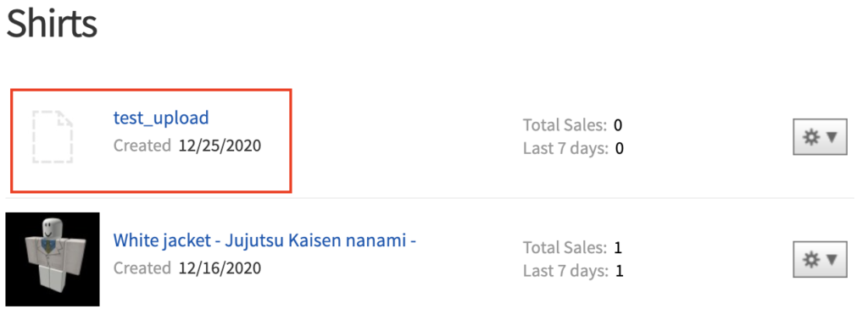The height and width of the screenshot is (320, 868).
Task: Click the Last 7 days label in the White jacket row
Action: 565,272
